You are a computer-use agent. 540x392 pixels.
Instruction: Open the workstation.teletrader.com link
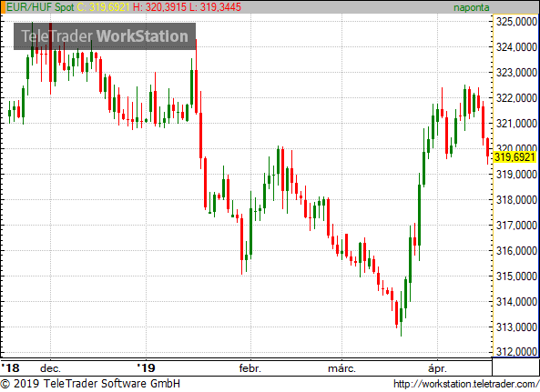click(466, 384)
